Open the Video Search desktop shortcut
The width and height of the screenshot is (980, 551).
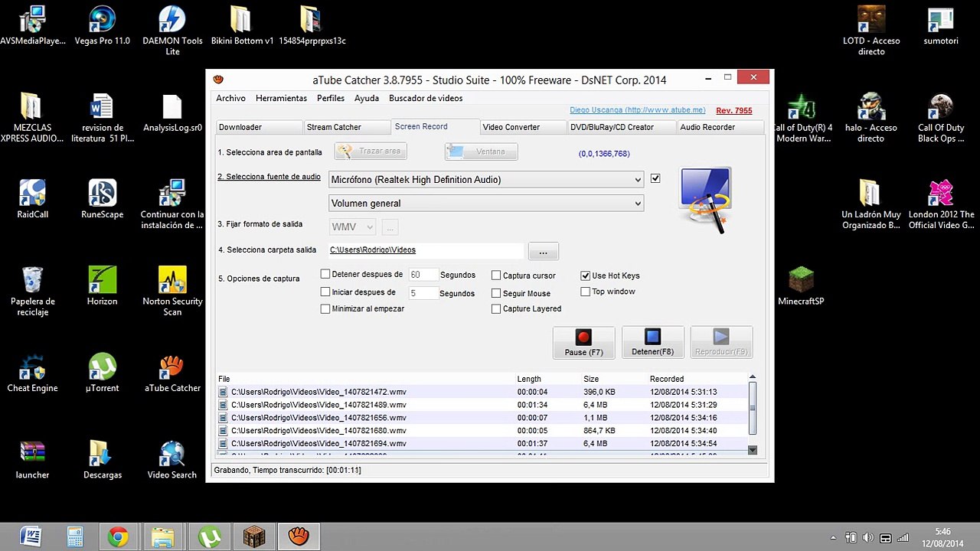(x=172, y=460)
